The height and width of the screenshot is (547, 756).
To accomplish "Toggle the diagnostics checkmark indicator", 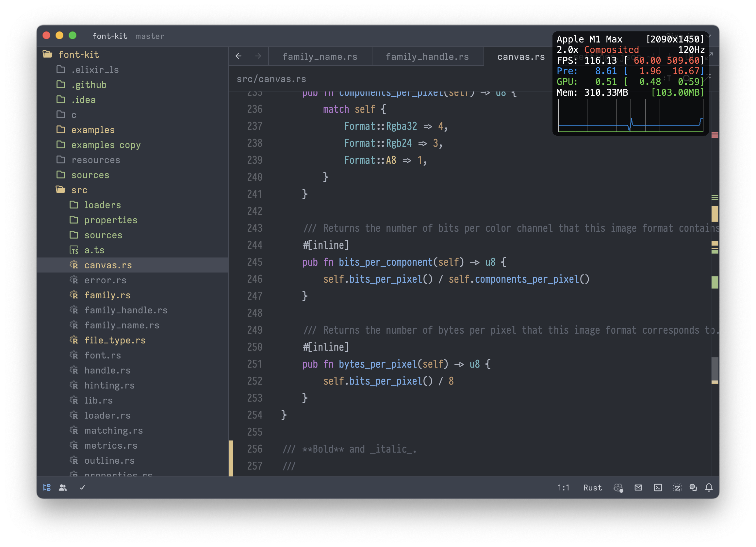I will [82, 488].
